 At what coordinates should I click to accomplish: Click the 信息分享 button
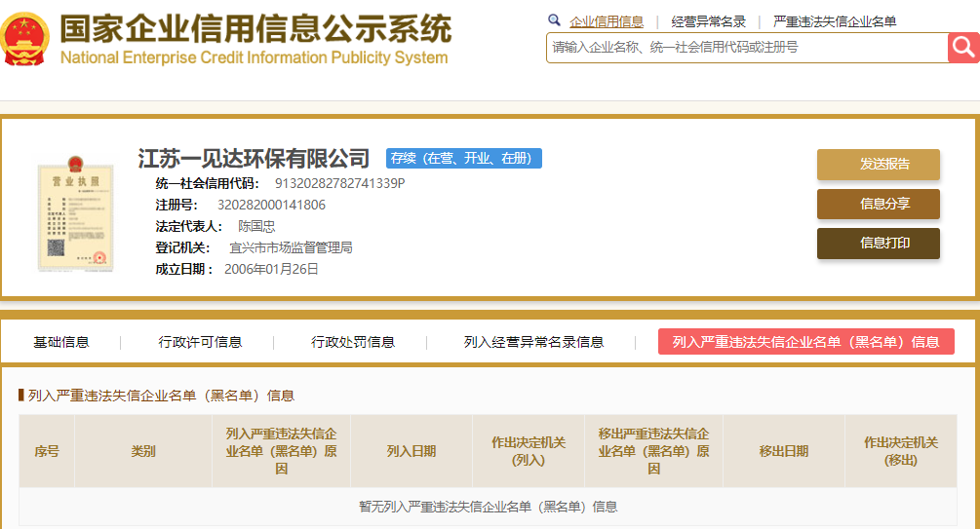point(879,204)
